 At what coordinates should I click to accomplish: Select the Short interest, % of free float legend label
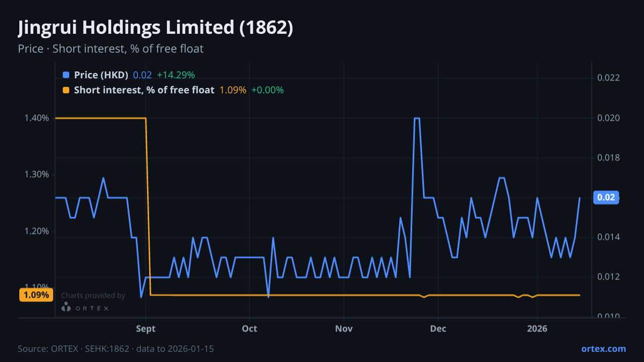[144, 90]
